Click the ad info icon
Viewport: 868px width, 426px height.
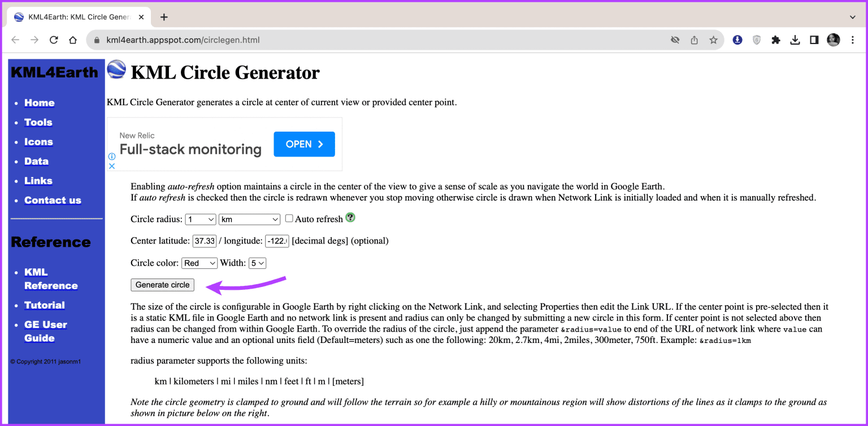pyautogui.click(x=112, y=157)
